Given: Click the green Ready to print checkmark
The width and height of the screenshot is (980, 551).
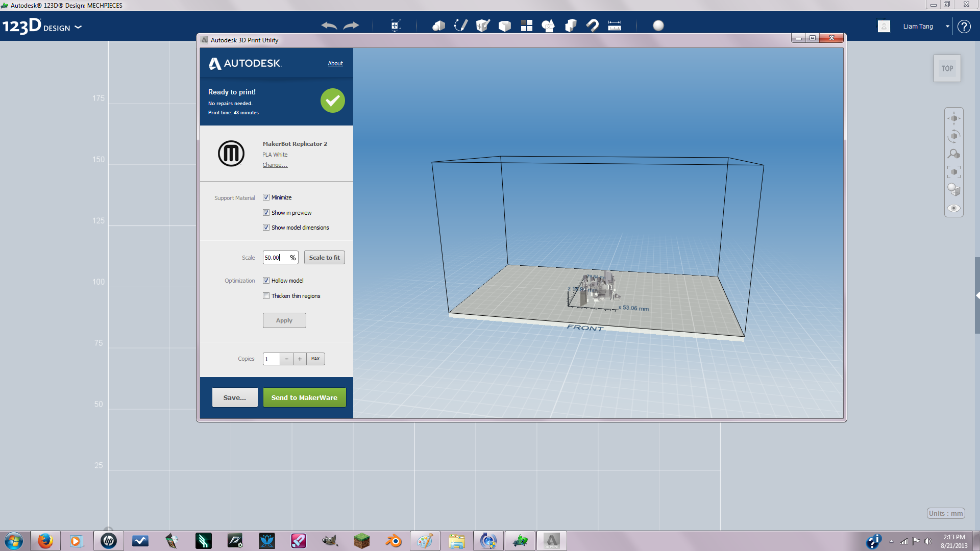Looking at the screenshot, I should pyautogui.click(x=333, y=101).
